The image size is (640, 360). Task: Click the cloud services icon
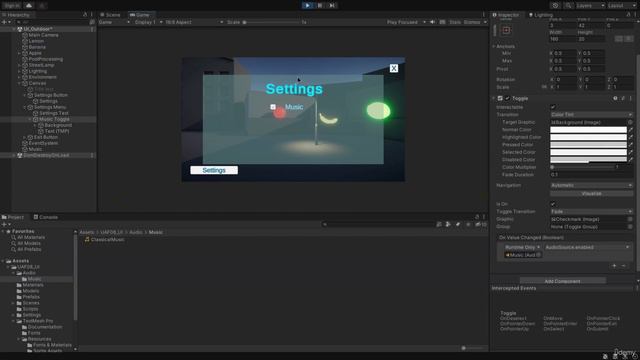[x=29, y=5]
